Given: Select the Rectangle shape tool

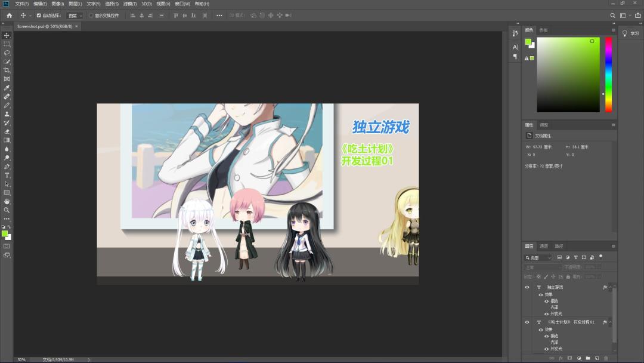Looking at the screenshot, I should [7, 192].
